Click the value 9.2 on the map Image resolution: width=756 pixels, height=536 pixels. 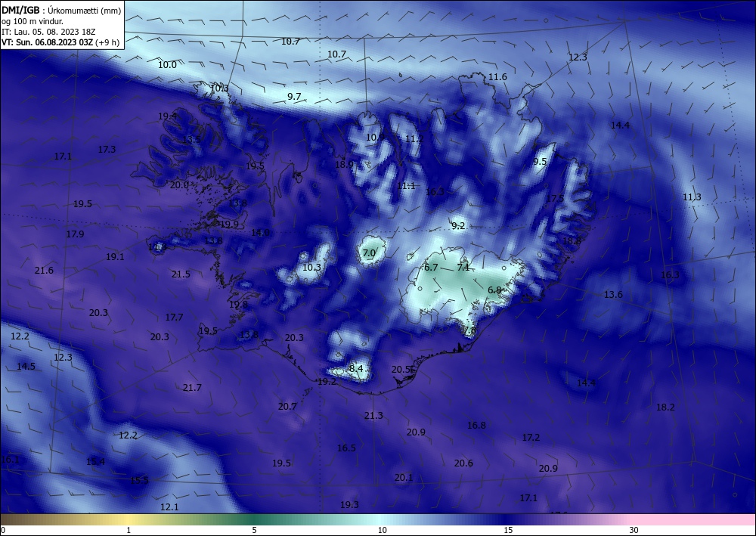[459, 225]
